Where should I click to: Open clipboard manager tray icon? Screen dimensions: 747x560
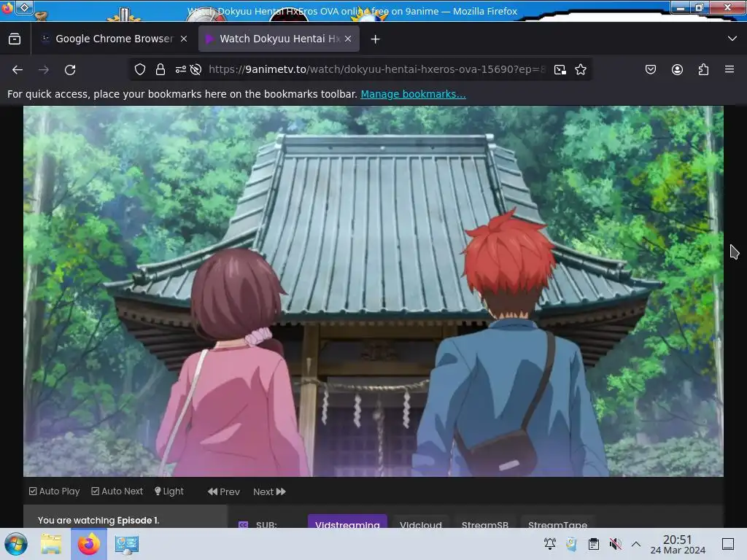tap(594, 544)
